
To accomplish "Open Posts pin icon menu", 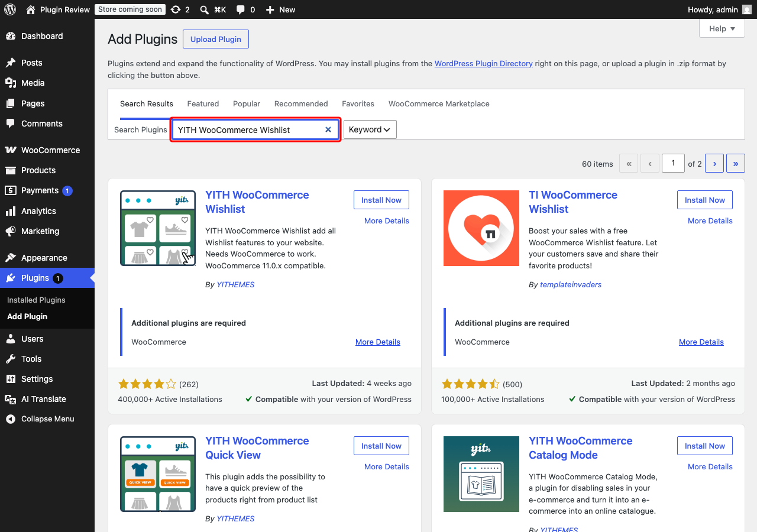I will (x=11, y=63).
